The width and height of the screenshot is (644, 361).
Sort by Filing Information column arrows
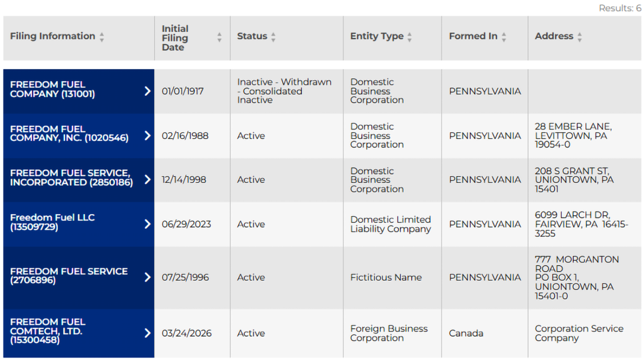click(x=102, y=37)
